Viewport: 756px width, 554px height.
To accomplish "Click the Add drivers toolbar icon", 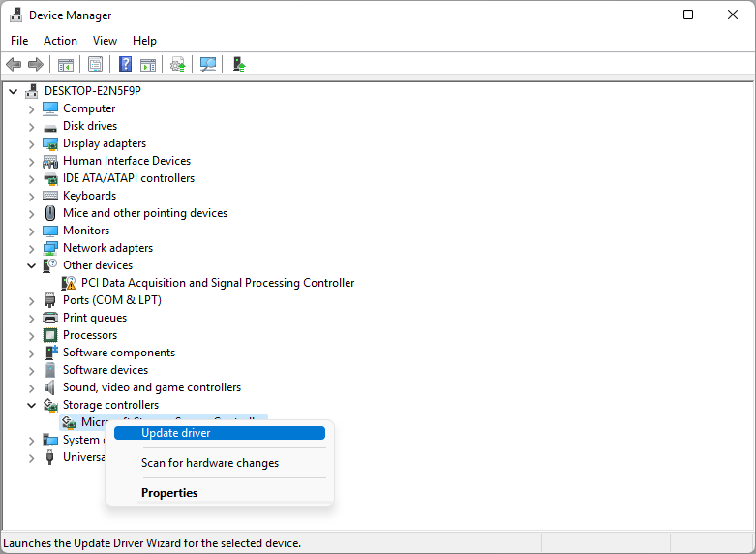I will pyautogui.click(x=239, y=64).
